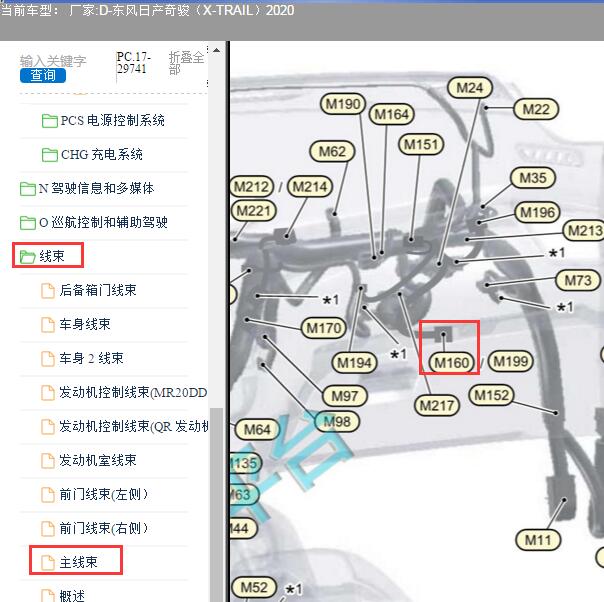Click connector label M73
Image resolution: width=604 pixels, height=602 pixels.
coord(578,280)
